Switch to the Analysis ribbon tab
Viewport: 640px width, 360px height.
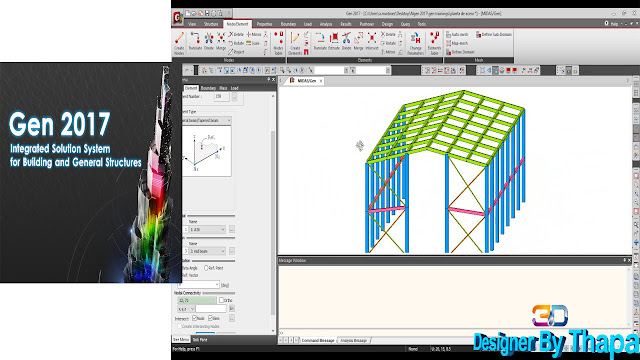(326, 24)
